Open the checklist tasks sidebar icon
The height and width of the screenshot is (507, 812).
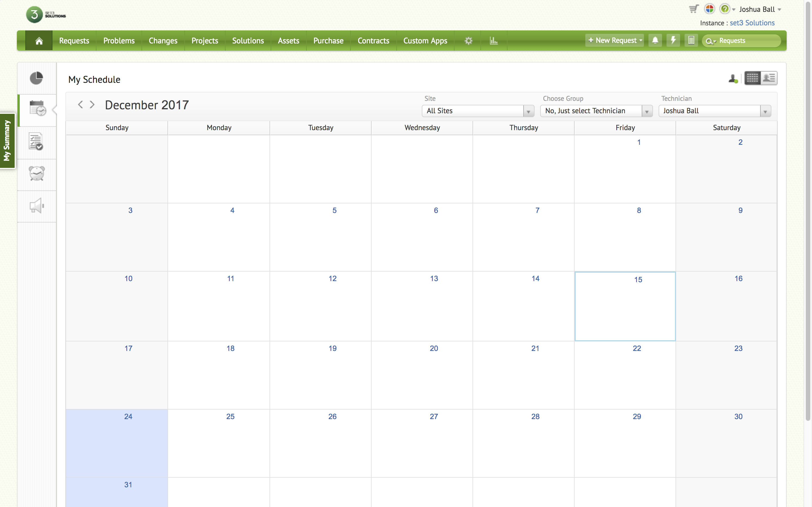click(36, 141)
